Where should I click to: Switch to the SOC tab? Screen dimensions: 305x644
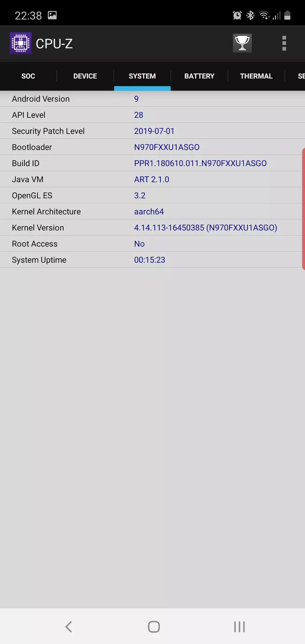point(28,76)
